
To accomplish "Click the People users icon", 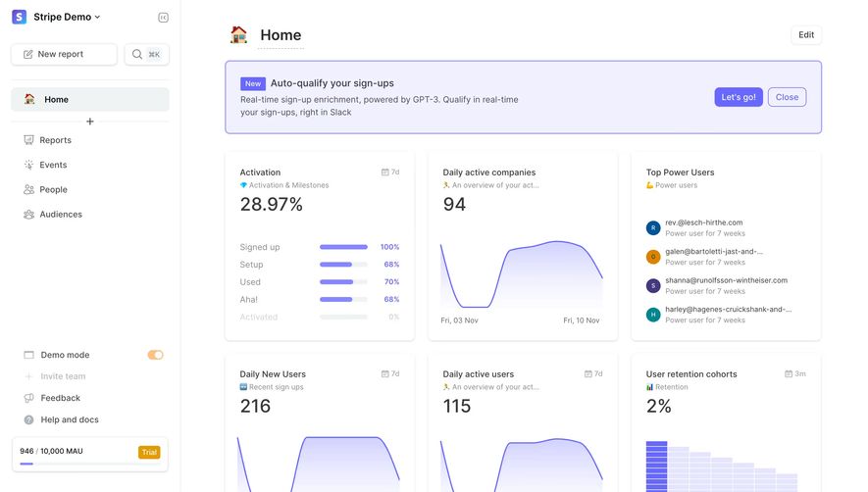I will coord(28,189).
